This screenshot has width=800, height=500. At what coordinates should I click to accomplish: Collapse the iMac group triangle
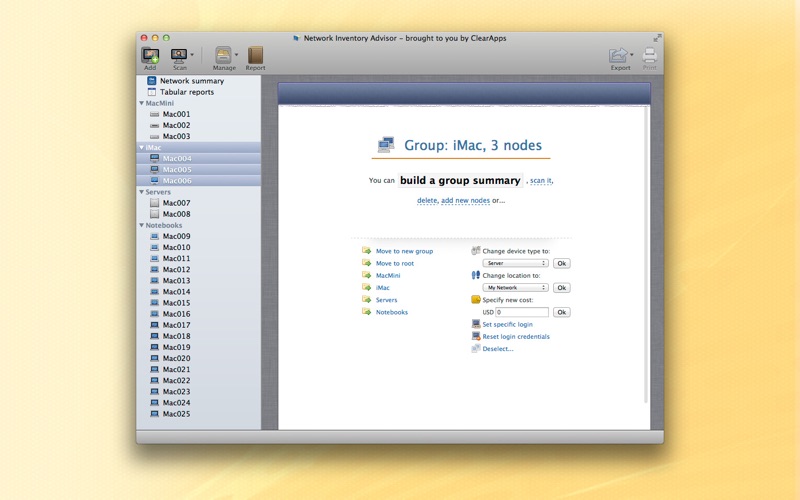pos(141,147)
